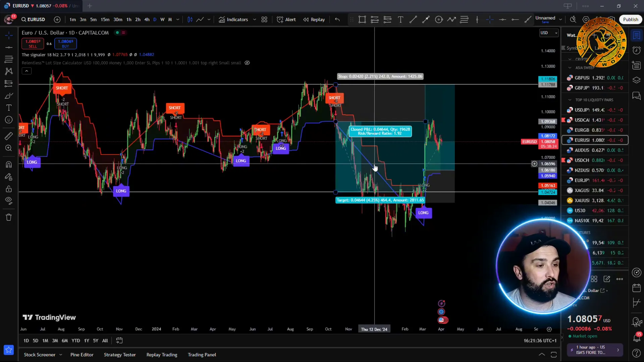Select the 1h timeframe
Screen dimensions: 644x362
[x=129, y=19]
